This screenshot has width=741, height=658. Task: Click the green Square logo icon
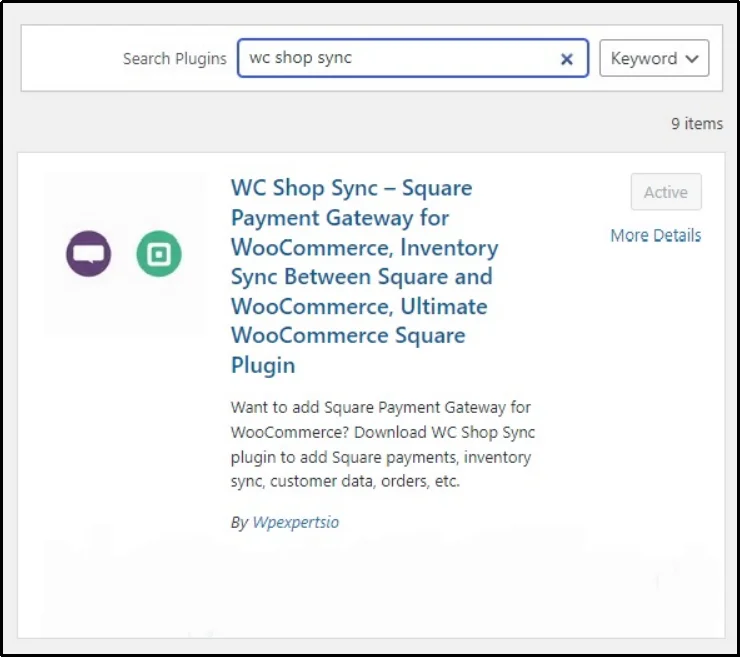(159, 254)
